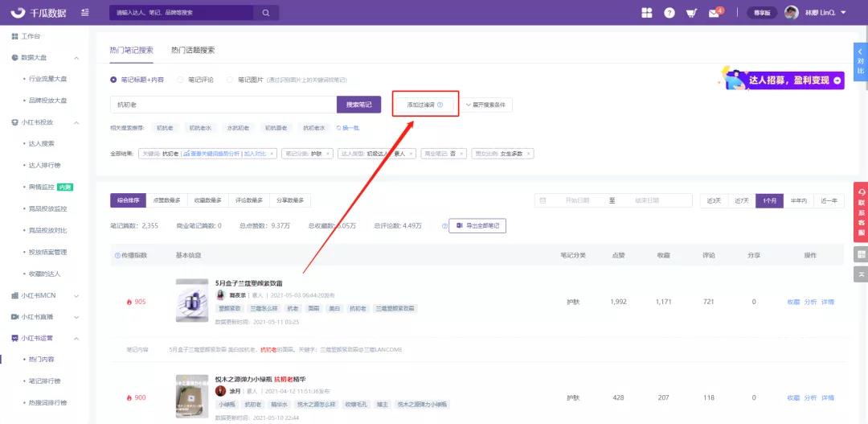Select the 笔记图片 radio option
The width and height of the screenshot is (868, 424).
click(x=231, y=80)
